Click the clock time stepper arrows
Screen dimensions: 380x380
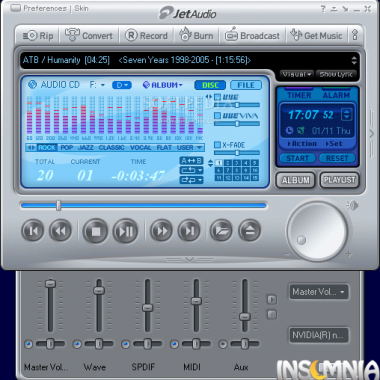click(347, 115)
